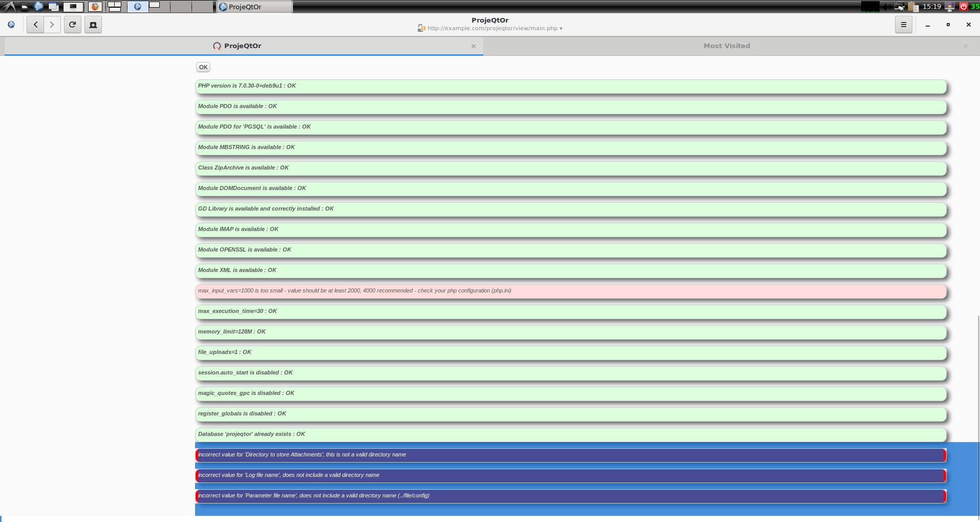
Task: Click the ProjeQtOr window in taskbar
Action: [254, 7]
